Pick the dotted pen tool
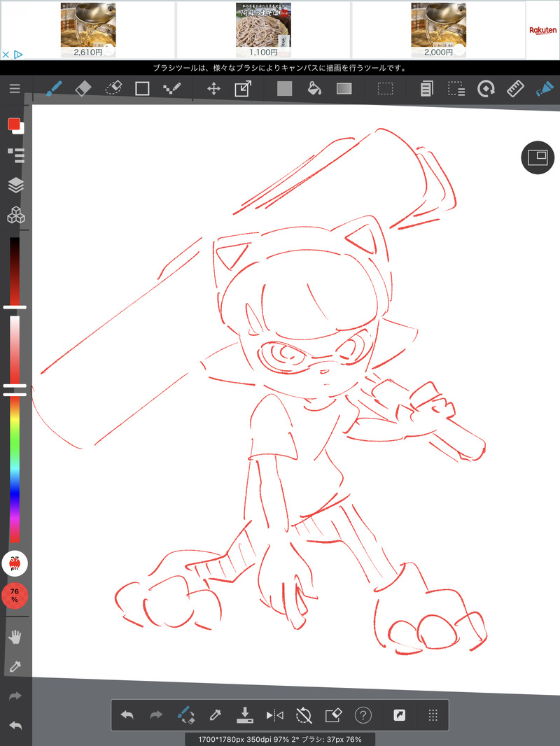 pos(171,88)
